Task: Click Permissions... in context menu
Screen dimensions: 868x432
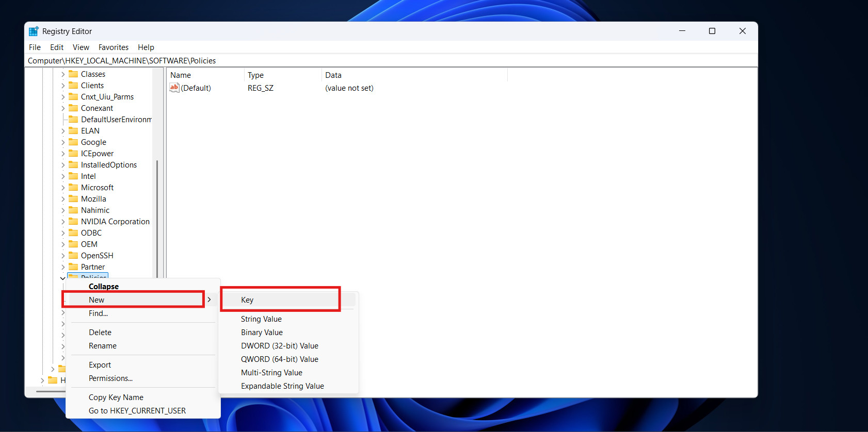Action: 110,378
